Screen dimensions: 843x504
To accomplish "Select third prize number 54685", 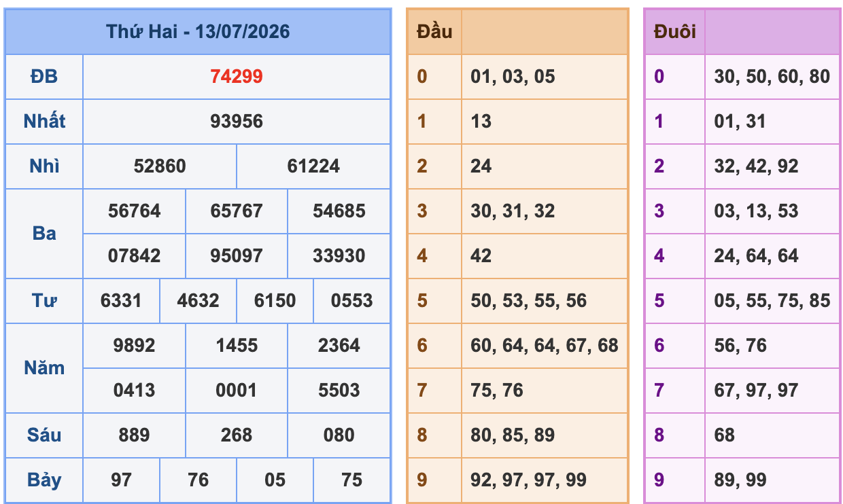I will click(339, 211).
